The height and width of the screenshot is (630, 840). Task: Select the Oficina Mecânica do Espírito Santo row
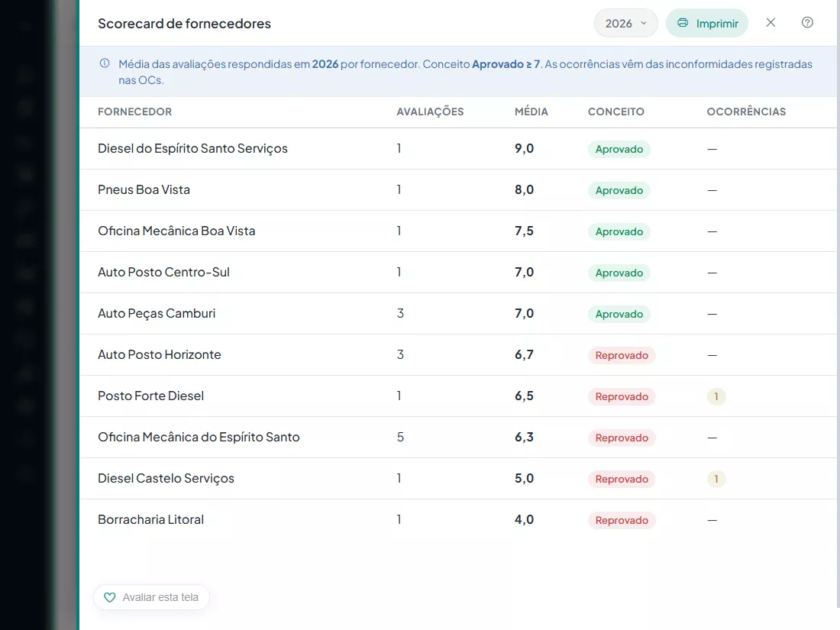458,438
